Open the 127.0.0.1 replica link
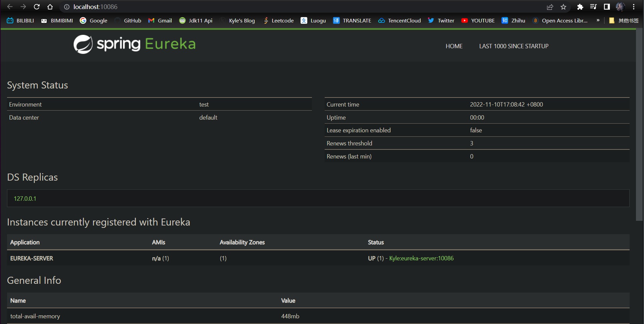Viewport: 644px width, 324px height. [25, 198]
